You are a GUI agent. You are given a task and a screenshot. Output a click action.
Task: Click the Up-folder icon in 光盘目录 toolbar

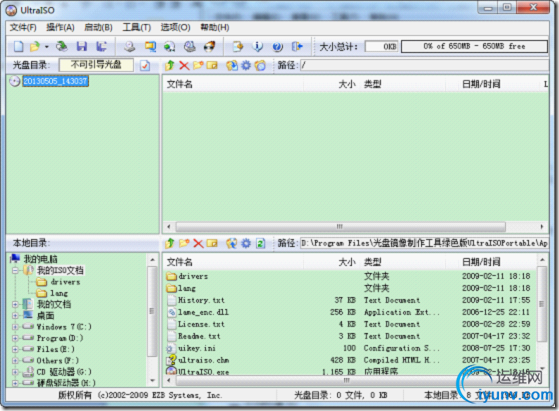tap(170, 65)
